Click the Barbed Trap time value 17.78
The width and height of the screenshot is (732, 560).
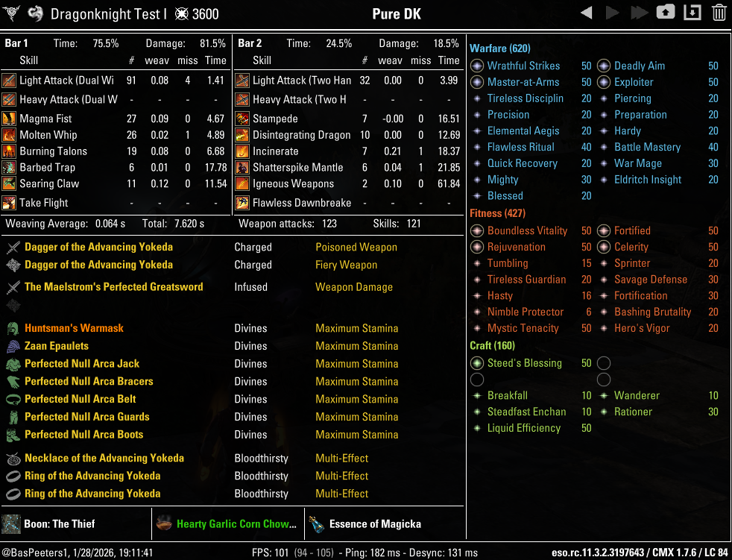click(215, 167)
